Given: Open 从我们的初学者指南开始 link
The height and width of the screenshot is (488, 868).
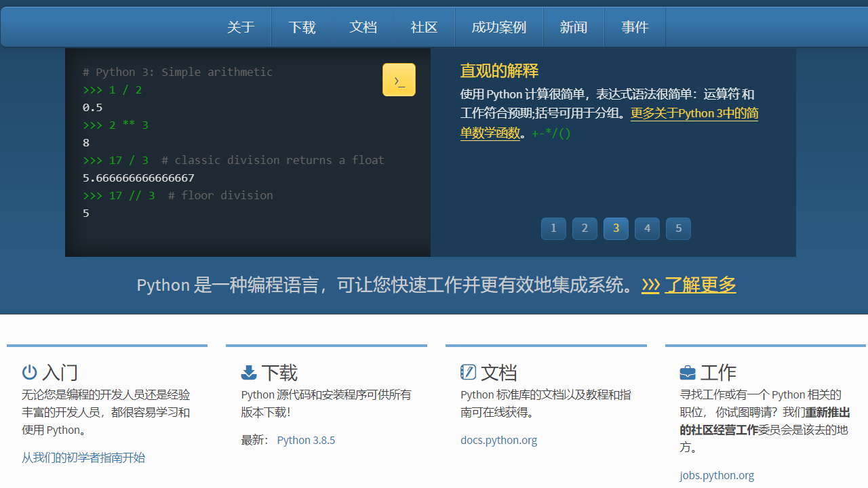Looking at the screenshot, I should [83, 457].
